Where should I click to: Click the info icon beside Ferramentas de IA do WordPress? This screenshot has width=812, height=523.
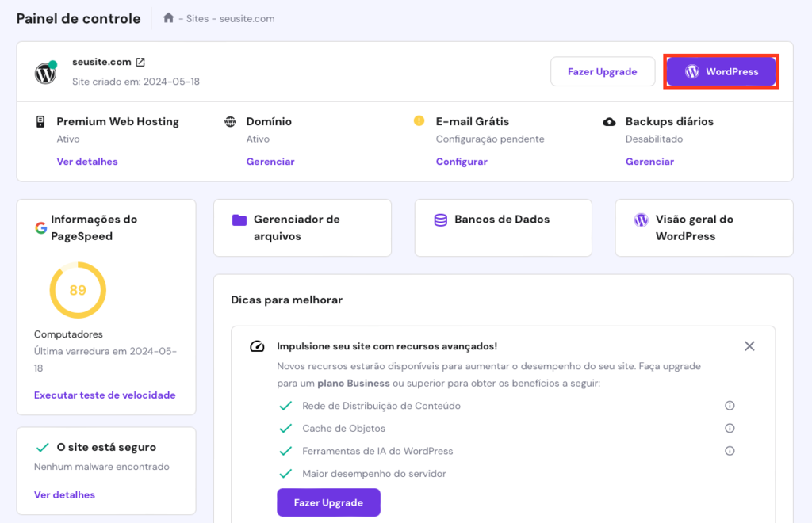tap(729, 450)
